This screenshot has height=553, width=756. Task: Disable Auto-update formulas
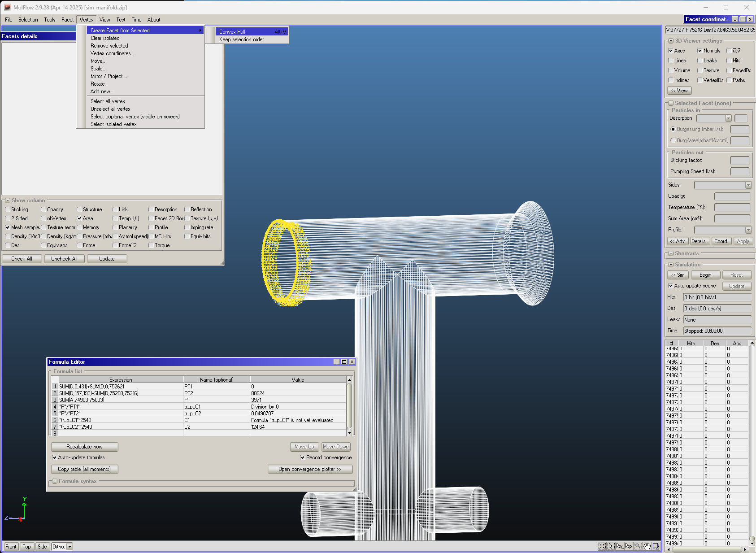(55, 457)
